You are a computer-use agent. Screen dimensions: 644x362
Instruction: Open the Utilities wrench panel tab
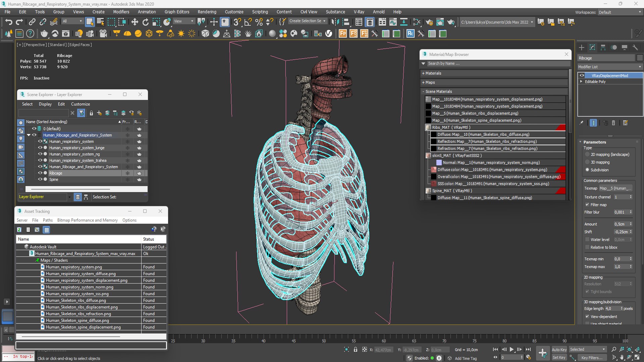point(635,47)
